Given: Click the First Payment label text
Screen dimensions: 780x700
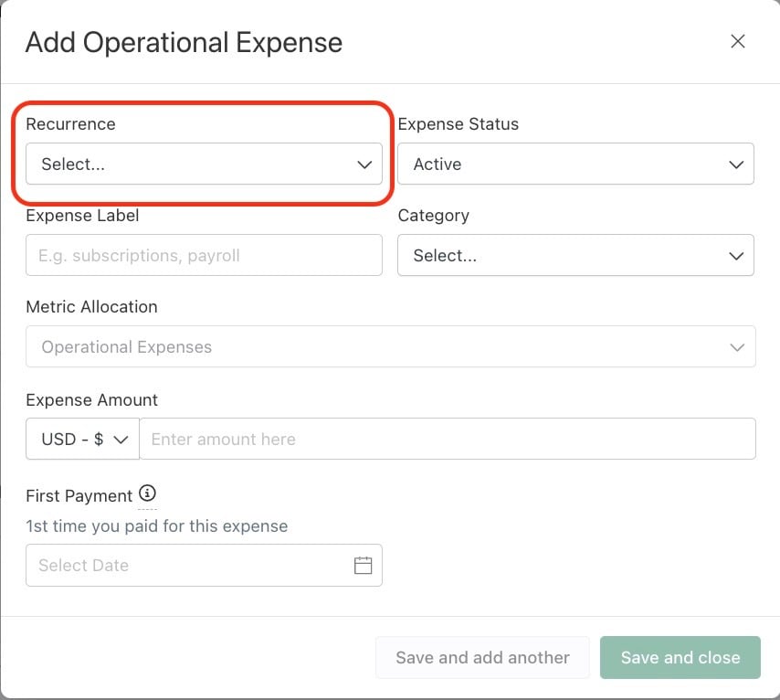Looking at the screenshot, I should point(79,496).
